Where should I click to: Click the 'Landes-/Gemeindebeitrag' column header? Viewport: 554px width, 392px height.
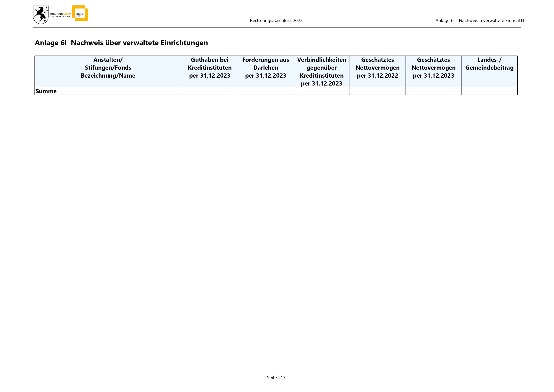(489, 64)
